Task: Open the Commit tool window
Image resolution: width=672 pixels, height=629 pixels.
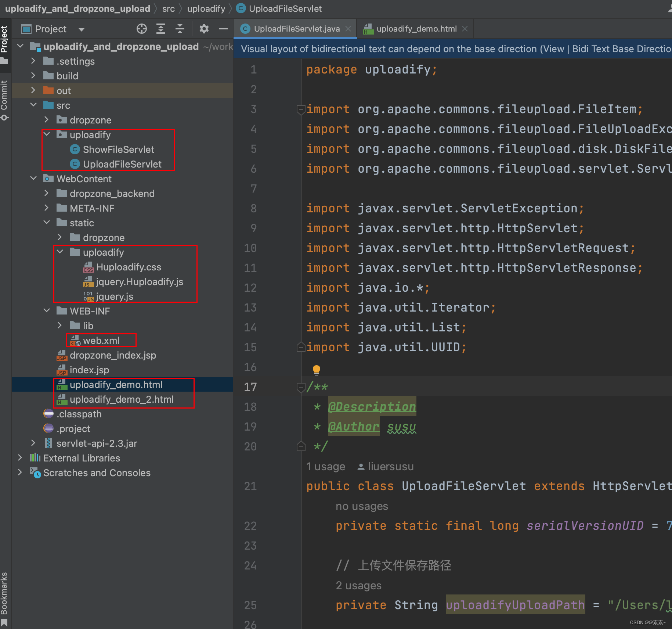Action: 4,96
